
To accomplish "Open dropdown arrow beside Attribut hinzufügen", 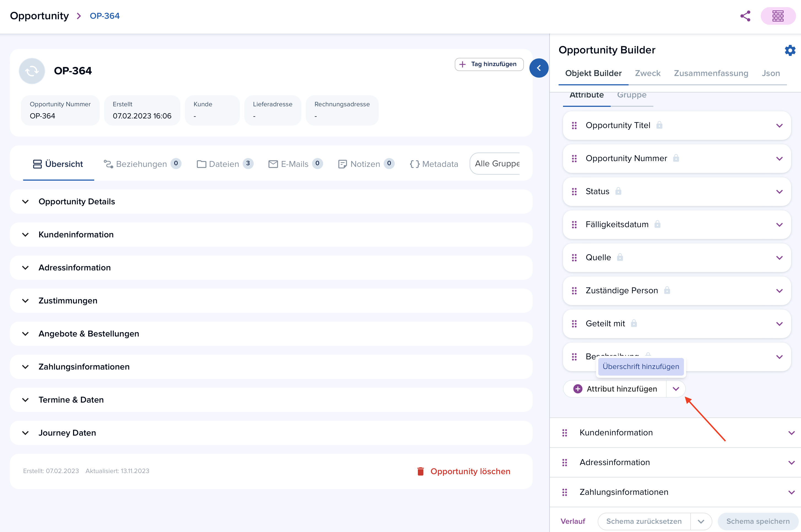I will 676,389.
